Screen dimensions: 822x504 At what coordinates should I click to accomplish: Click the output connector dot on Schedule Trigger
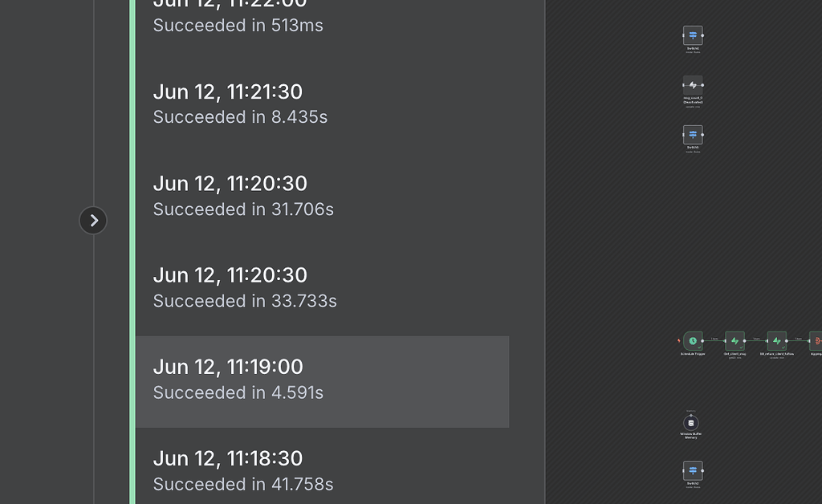coord(702,340)
